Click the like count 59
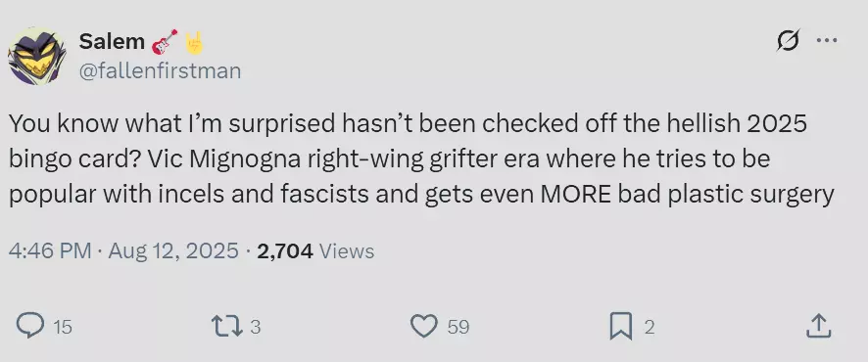Screen dimensions: 868x362 [x=458, y=327]
